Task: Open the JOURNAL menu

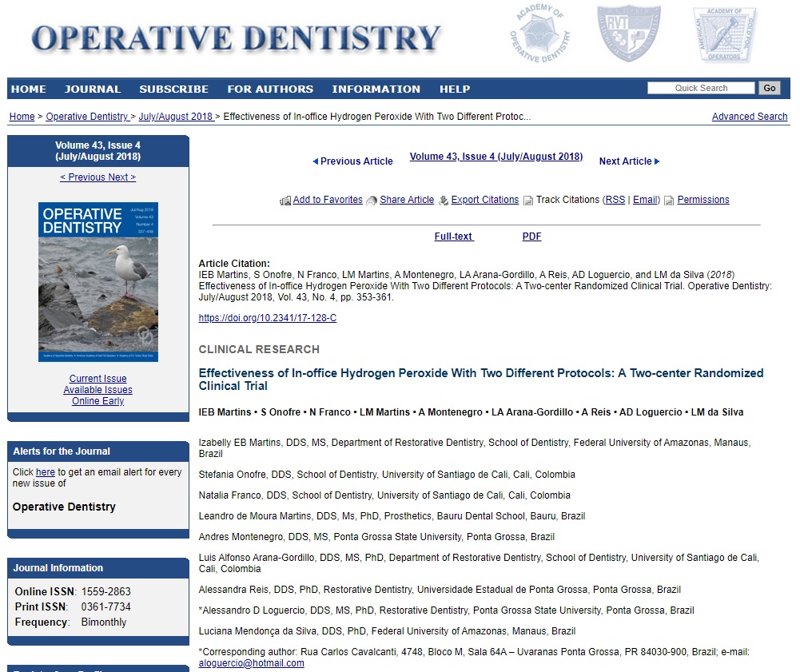Action: click(x=93, y=89)
